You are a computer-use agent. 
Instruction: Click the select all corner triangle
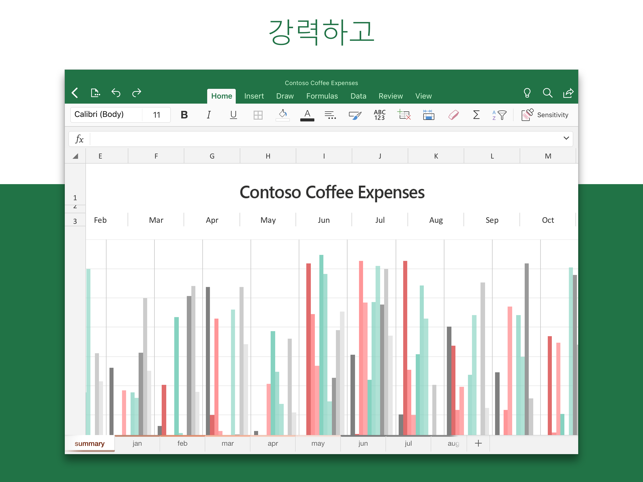click(x=75, y=156)
